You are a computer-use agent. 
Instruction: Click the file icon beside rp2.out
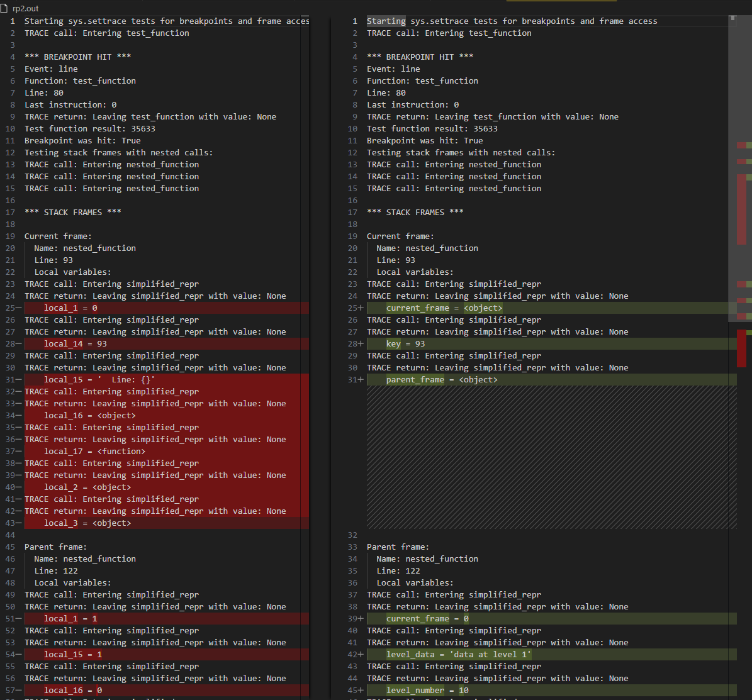4,8
